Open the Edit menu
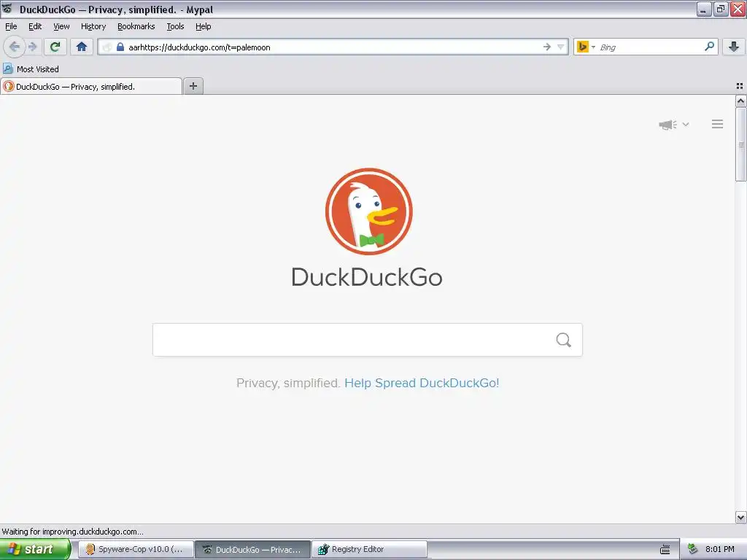Screen dimensions: 747x560 (x=35, y=27)
